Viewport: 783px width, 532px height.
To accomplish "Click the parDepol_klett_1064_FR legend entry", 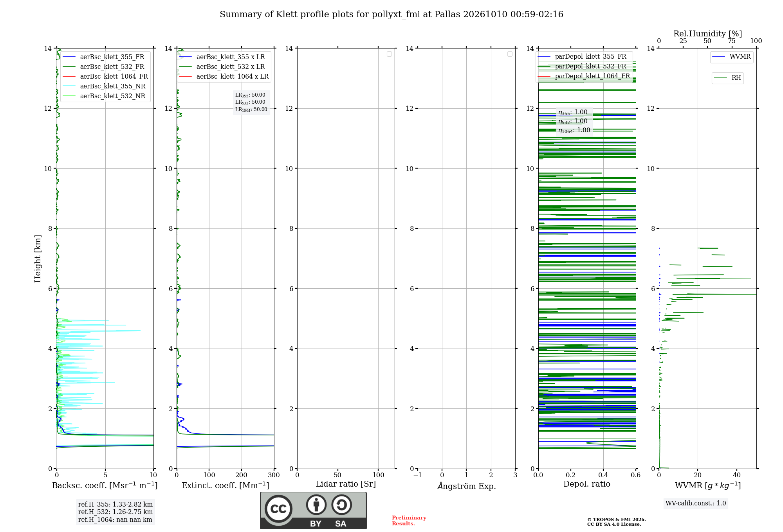I will 584,76.
